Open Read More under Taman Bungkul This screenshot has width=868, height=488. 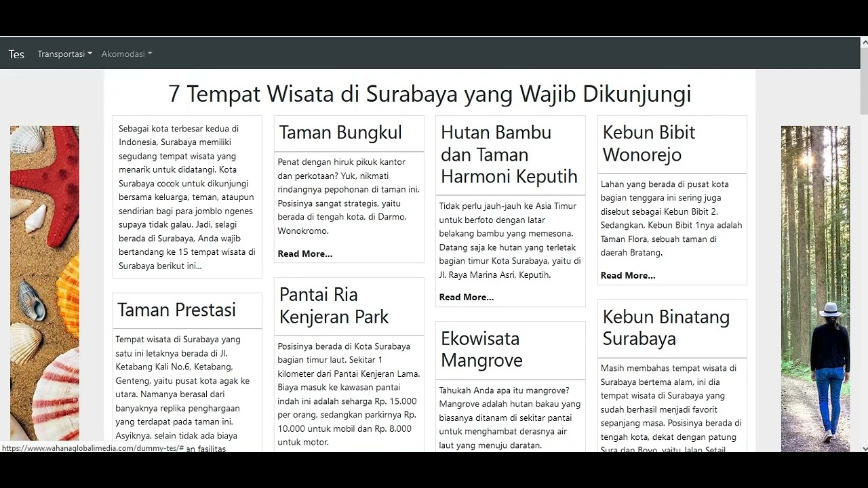305,253
